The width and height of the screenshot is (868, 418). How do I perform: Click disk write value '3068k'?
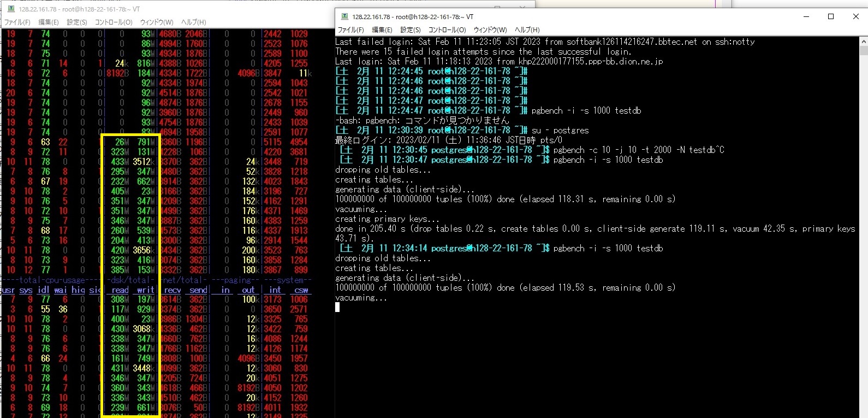point(144,329)
